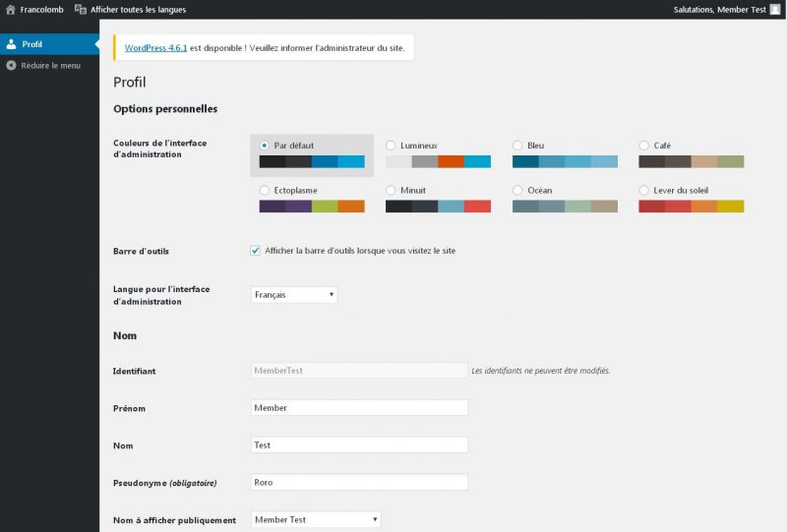
Task: Click the collapse arrow icon beside Réduire le menu
Action: (11, 65)
